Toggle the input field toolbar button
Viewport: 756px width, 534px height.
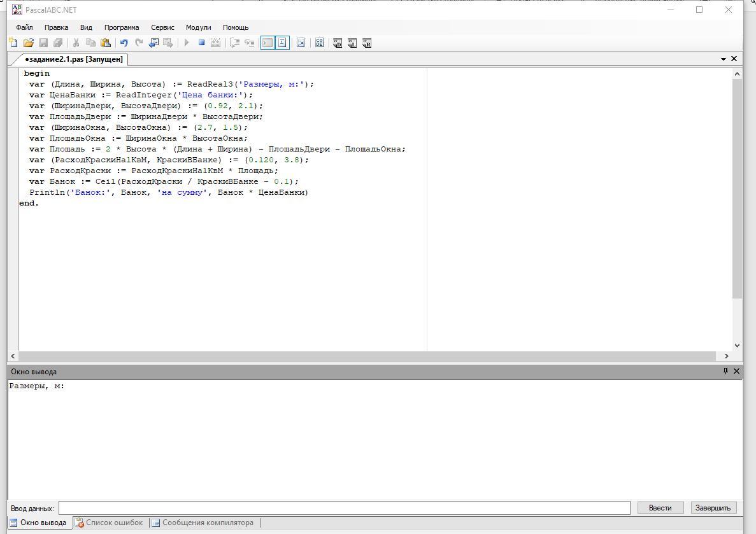(x=282, y=43)
